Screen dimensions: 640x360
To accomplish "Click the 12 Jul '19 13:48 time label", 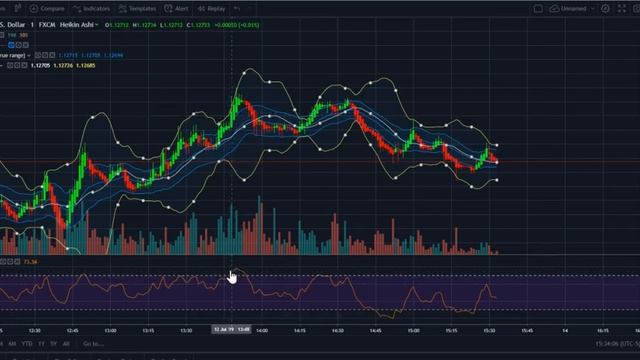I will (x=231, y=329).
